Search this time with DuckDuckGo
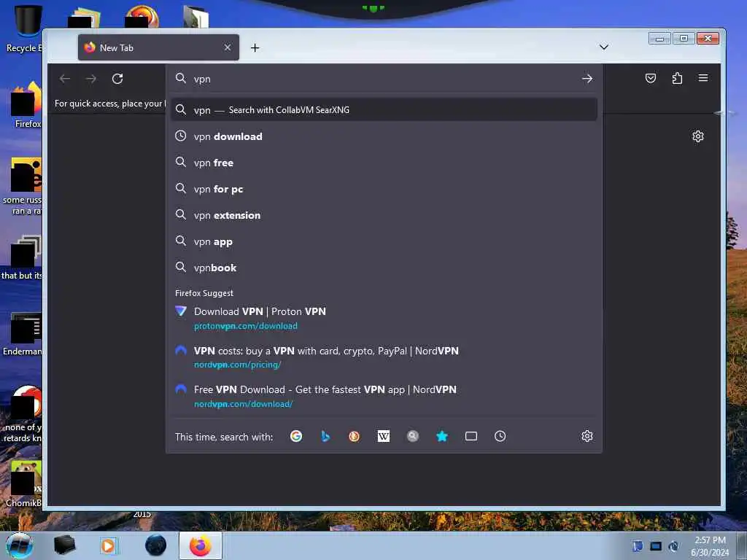 tap(354, 436)
